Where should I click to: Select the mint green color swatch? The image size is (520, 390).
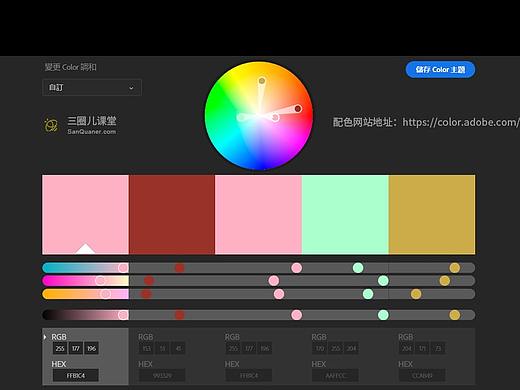pos(345,214)
